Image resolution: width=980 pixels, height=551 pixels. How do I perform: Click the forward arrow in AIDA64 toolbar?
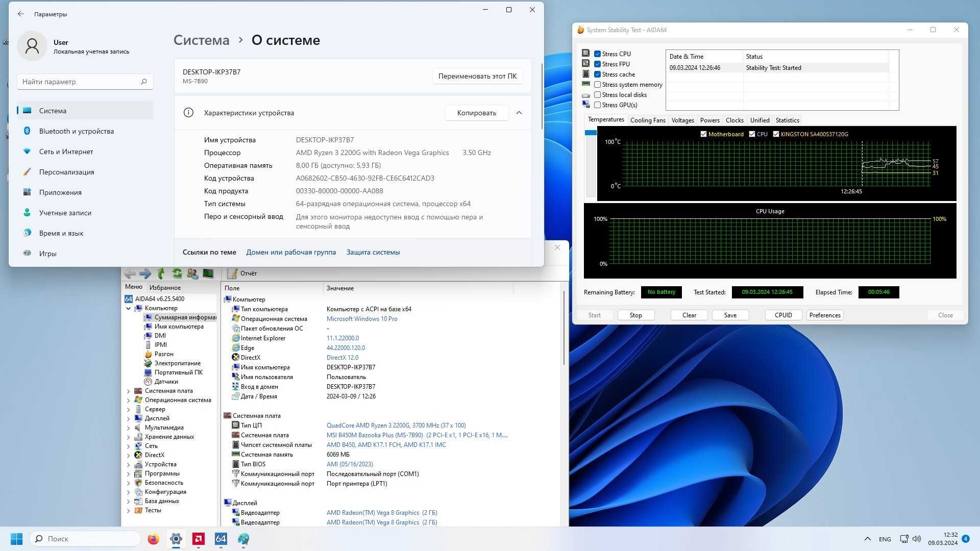pos(145,273)
